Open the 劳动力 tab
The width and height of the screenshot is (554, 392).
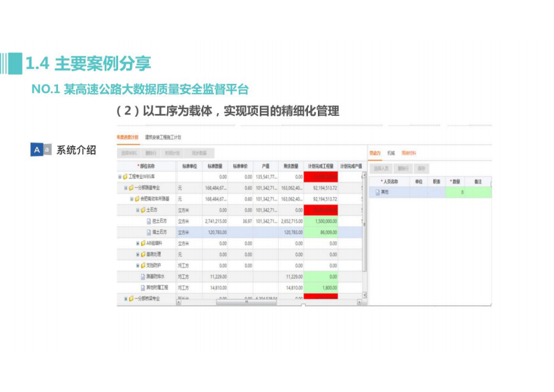pos(375,153)
